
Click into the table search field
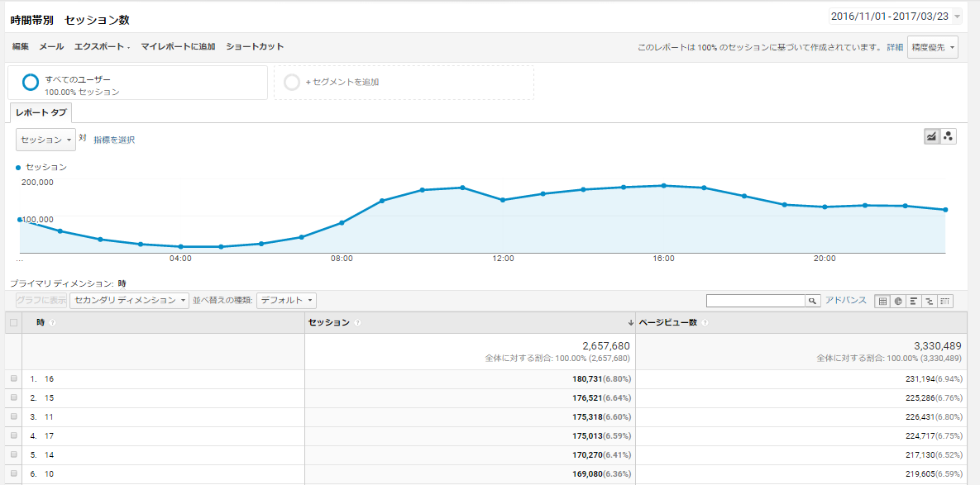tap(755, 301)
